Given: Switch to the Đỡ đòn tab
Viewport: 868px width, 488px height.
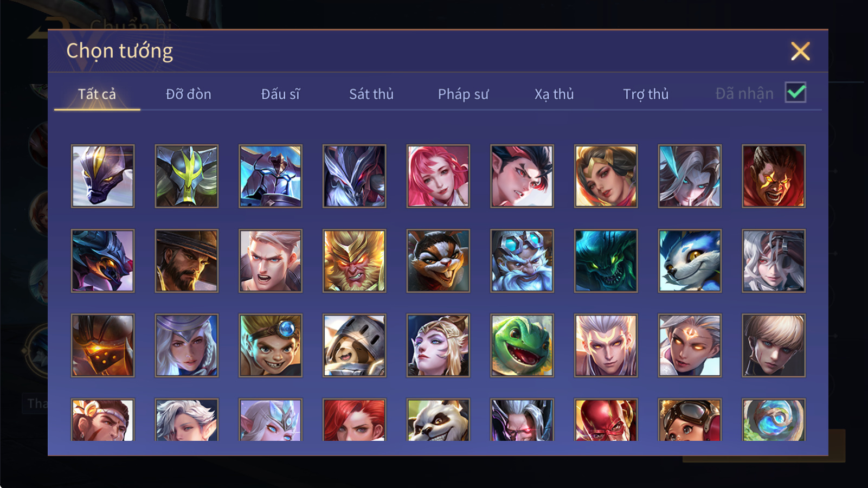Looking at the screenshot, I should pyautogui.click(x=188, y=94).
